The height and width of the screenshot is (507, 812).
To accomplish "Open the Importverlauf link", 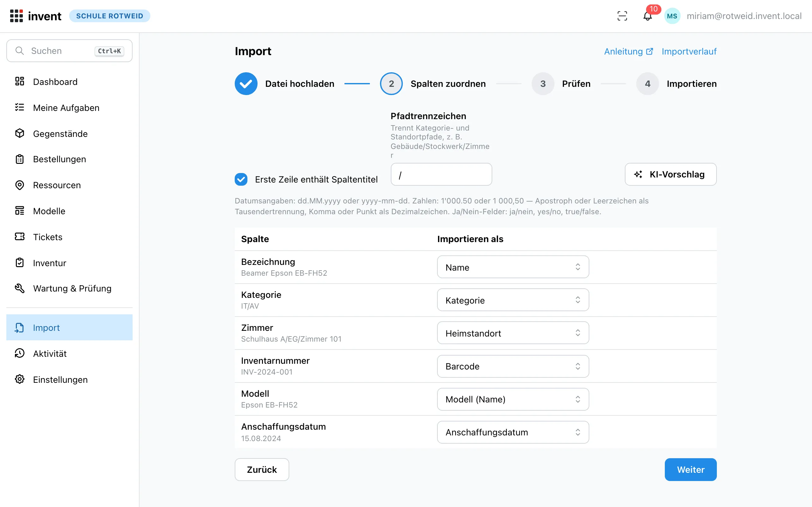I will point(689,51).
